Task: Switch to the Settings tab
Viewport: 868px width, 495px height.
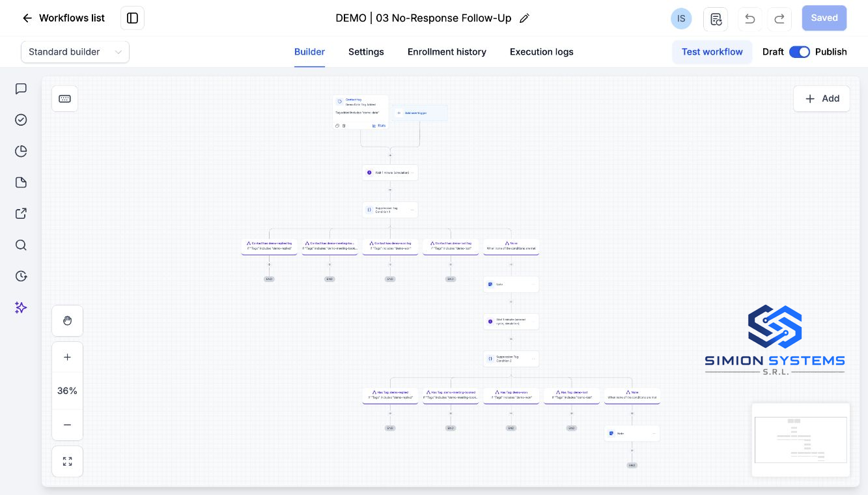Action: coord(366,52)
